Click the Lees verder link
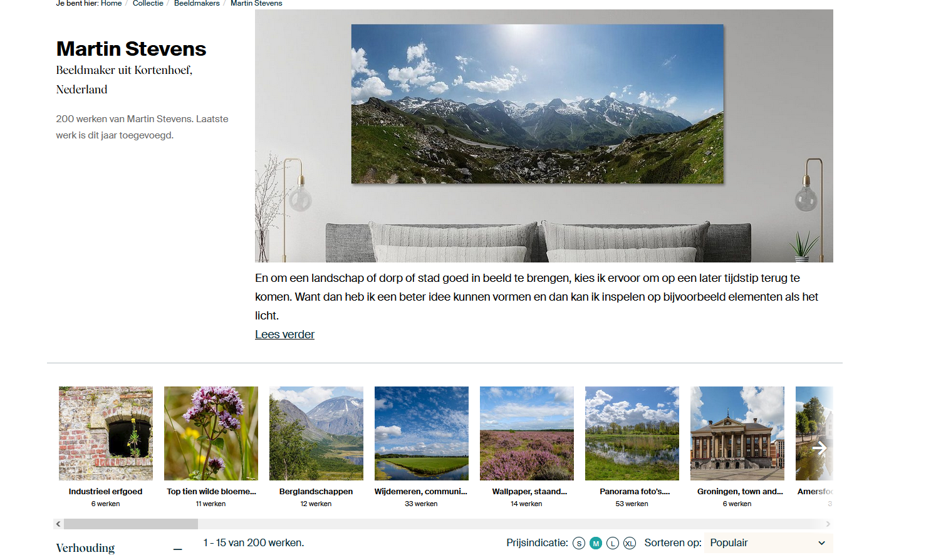Image resolution: width=926 pixels, height=560 pixels. pyautogui.click(x=284, y=334)
